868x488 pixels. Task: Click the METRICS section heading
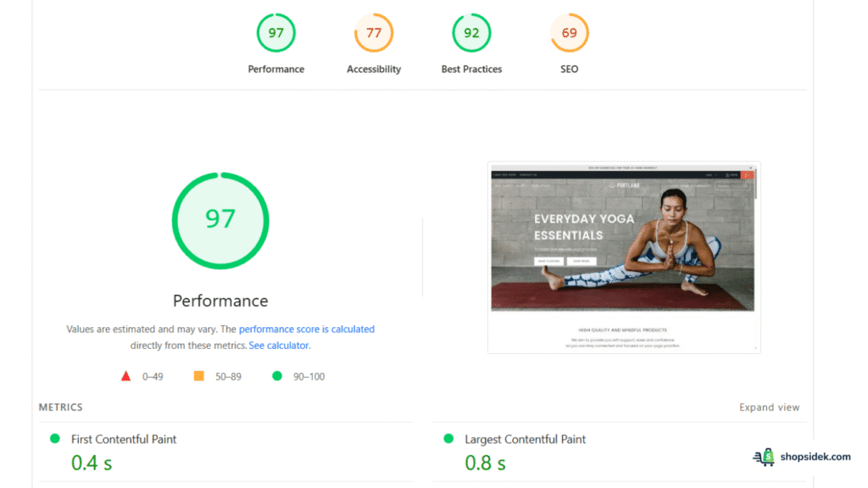click(60, 407)
